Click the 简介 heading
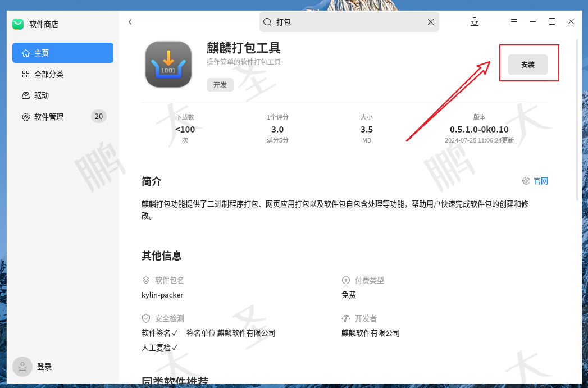The height and width of the screenshot is (388, 588). pos(152,181)
